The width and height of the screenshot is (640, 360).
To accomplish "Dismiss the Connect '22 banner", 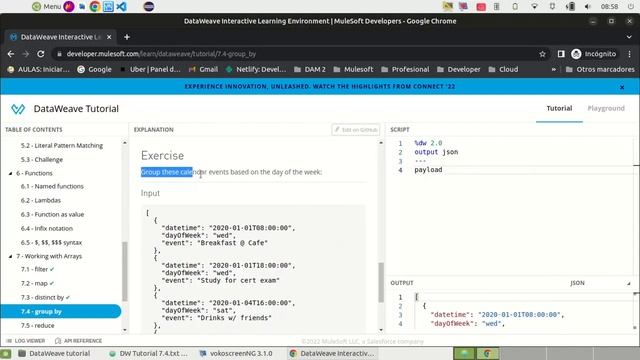I will pyautogui.click(x=622, y=87).
